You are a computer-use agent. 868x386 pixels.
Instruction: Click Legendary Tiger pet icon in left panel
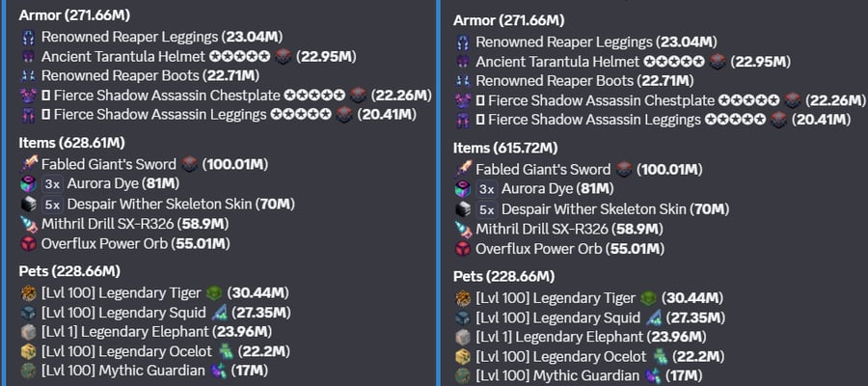point(28,292)
